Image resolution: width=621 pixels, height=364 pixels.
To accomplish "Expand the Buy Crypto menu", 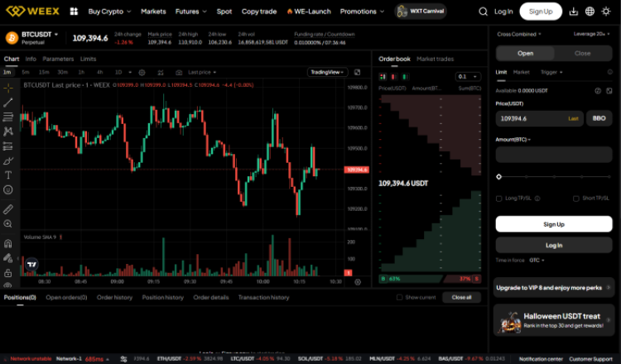I will click(x=109, y=12).
